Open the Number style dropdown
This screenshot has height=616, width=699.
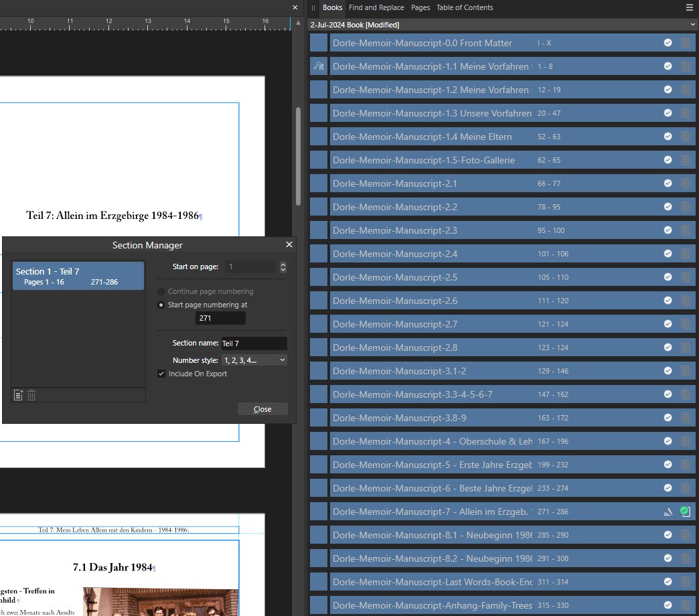point(254,360)
